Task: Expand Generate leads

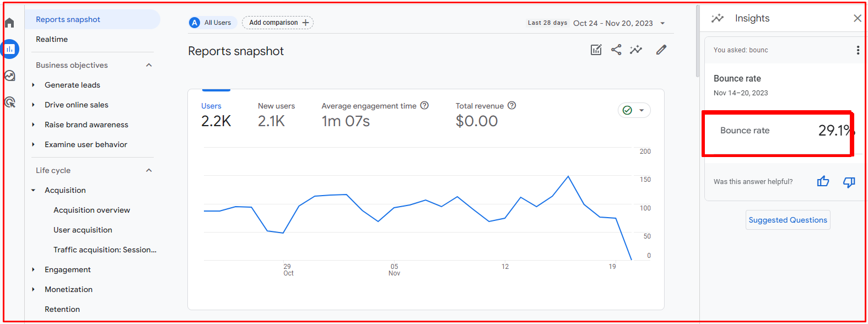Action: coord(33,85)
